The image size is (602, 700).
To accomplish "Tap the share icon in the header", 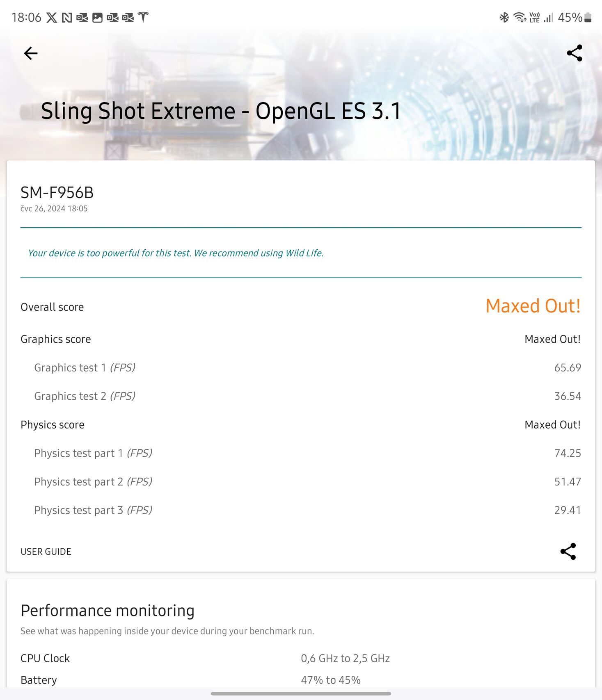I will point(574,53).
